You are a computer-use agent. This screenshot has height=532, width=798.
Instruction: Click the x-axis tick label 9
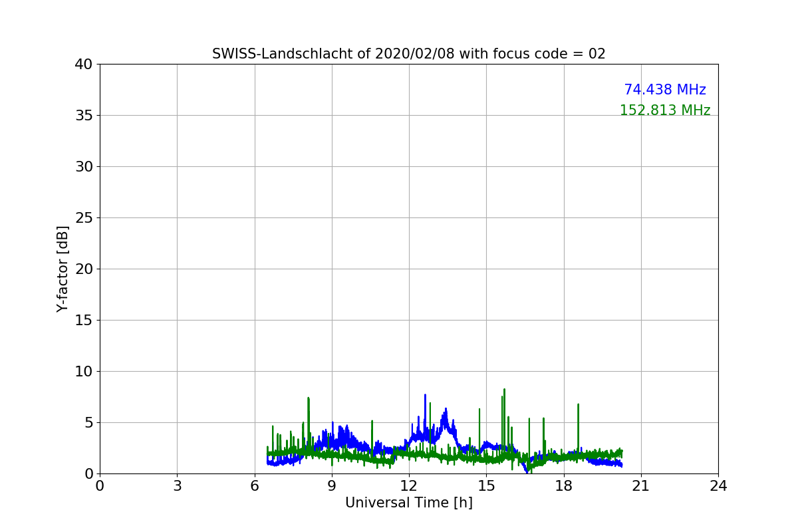pyautogui.click(x=332, y=486)
